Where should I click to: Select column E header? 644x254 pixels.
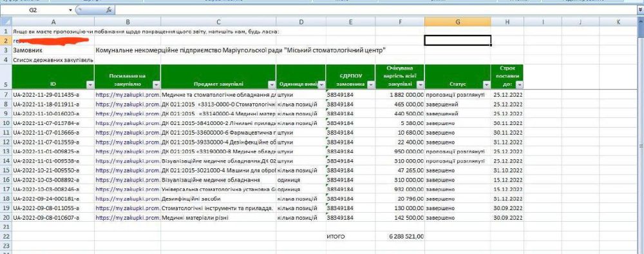(350, 22)
